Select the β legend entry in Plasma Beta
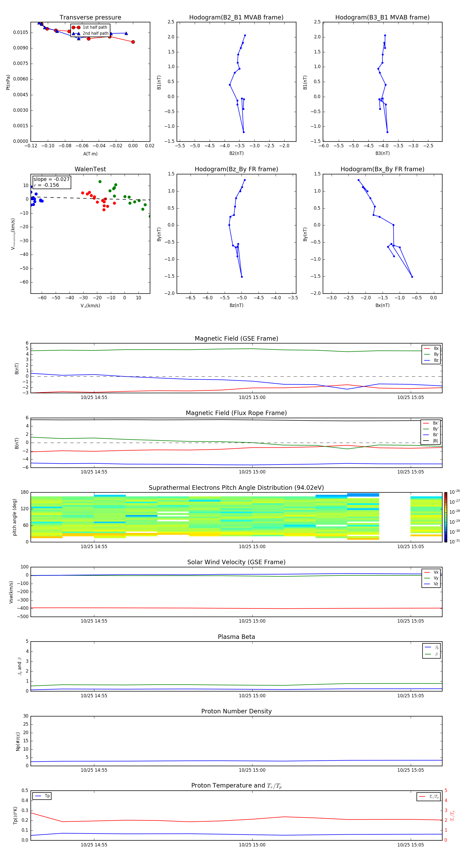The width and height of the screenshot is (473, 868). 431,654
